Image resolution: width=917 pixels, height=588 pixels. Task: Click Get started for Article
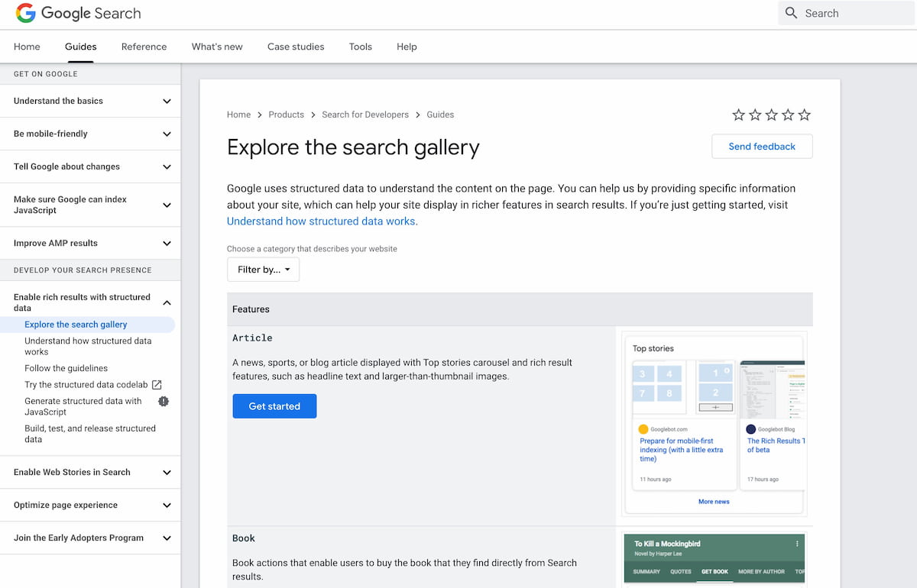[274, 406]
